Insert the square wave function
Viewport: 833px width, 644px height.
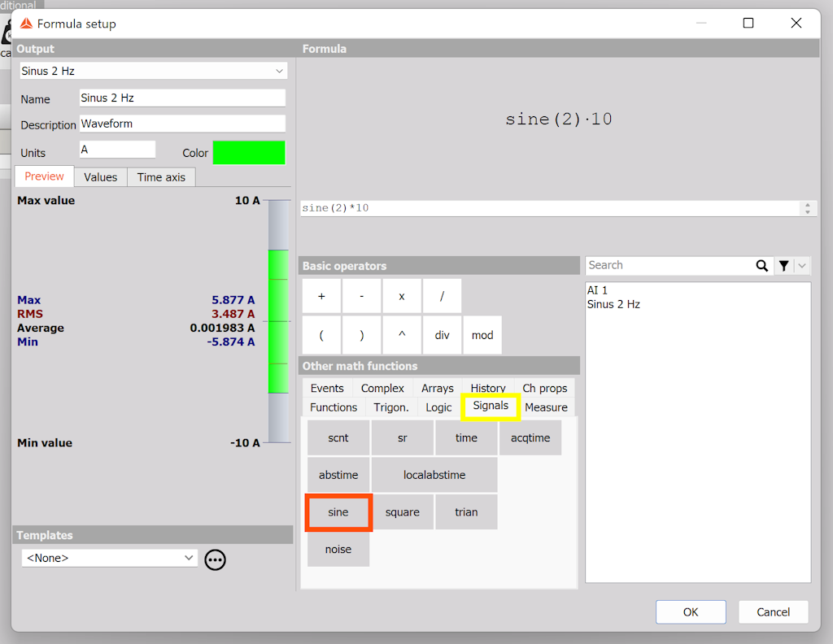click(x=403, y=511)
